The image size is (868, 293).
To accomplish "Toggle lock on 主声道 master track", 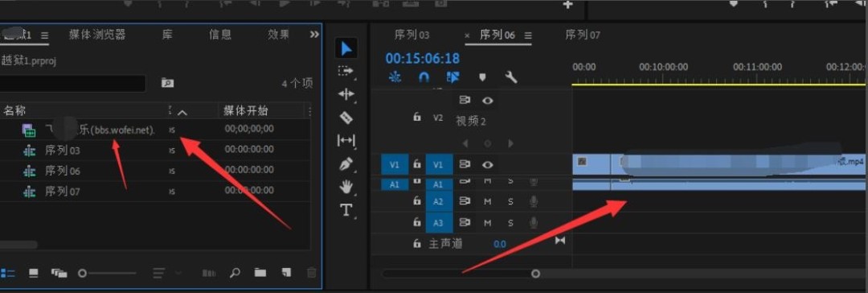I will [x=417, y=243].
